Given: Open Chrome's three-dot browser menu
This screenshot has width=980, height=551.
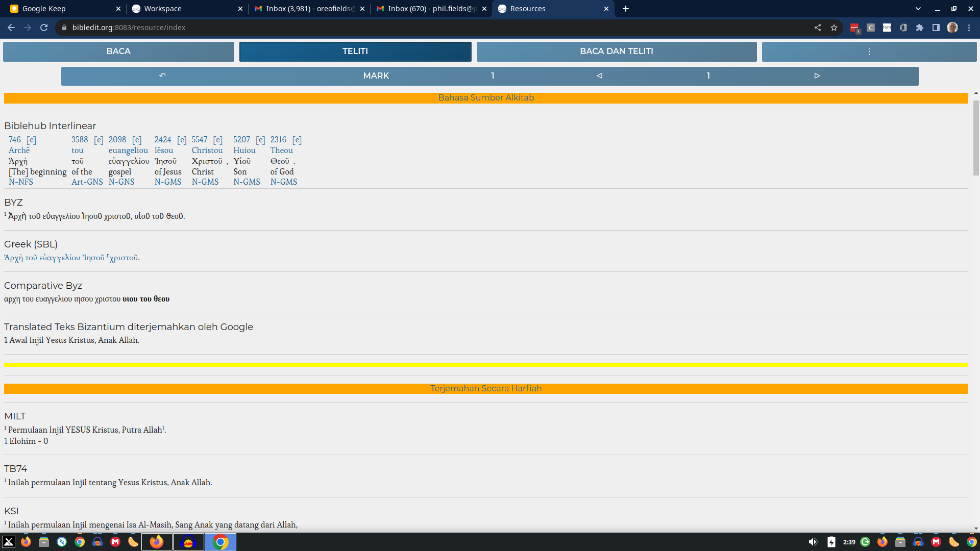Looking at the screenshot, I should [969, 28].
